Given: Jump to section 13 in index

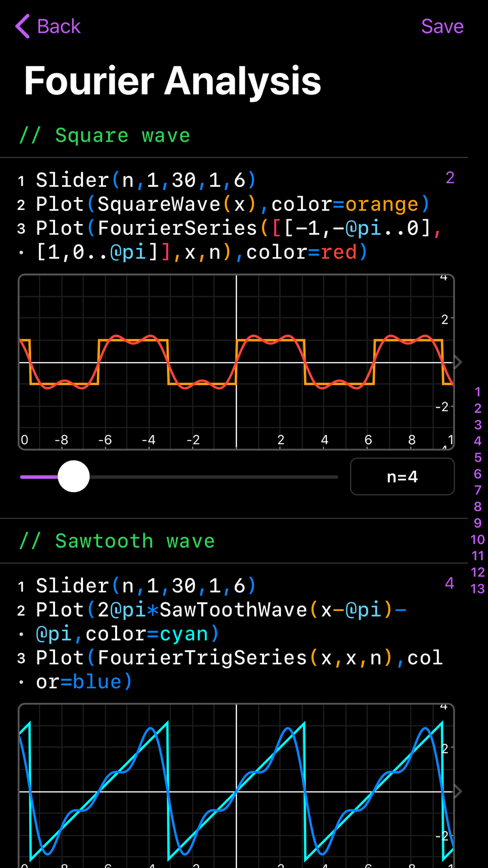Looking at the screenshot, I should [x=478, y=588].
